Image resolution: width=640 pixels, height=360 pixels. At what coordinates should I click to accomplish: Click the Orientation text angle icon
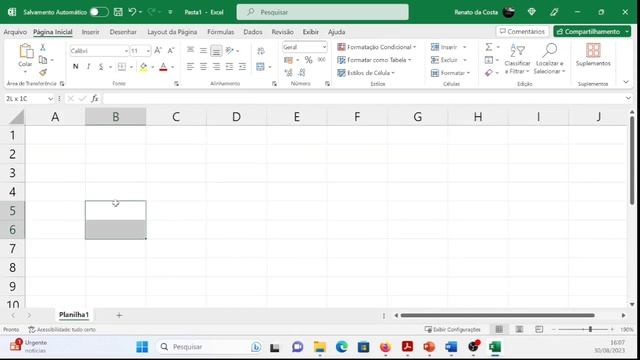(230, 50)
